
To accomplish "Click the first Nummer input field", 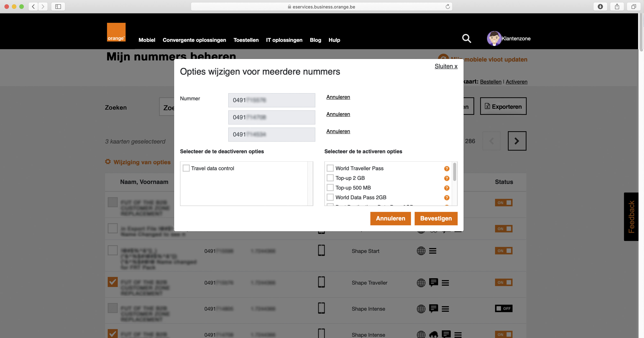I will (x=272, y=100).
